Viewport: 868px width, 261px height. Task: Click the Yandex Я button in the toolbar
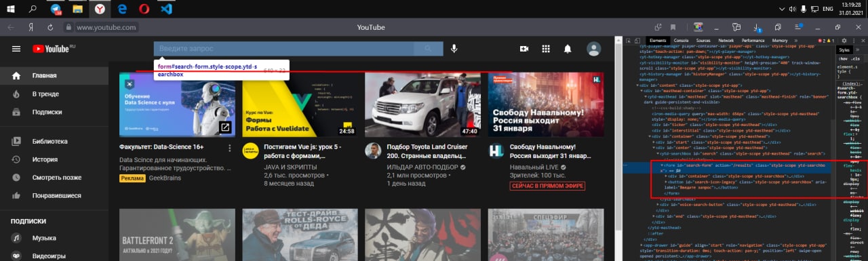[x=31, y=27]
